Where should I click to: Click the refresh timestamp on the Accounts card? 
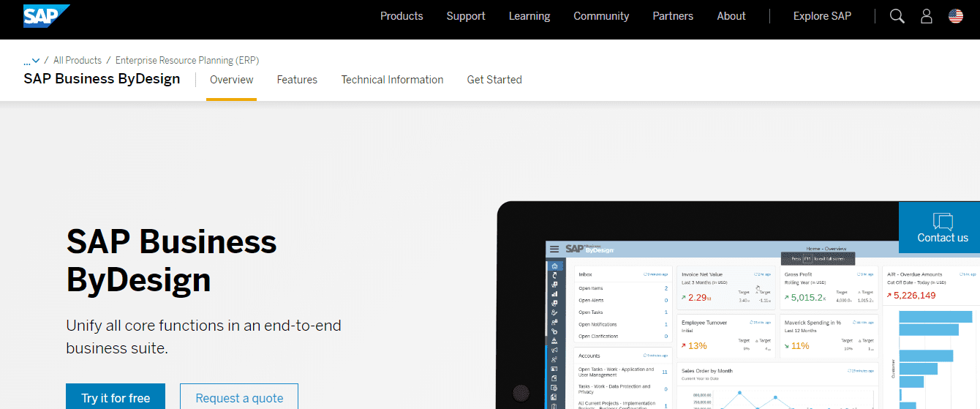point(655,356)
